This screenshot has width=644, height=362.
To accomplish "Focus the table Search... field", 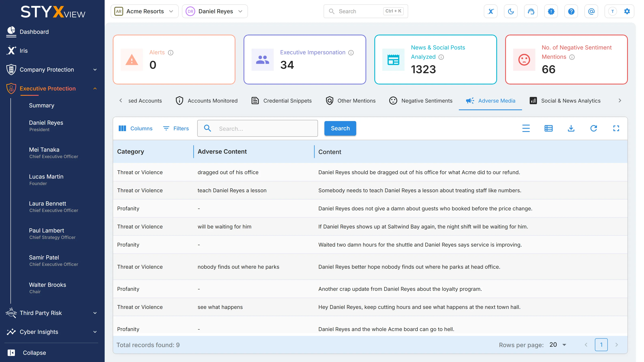I will click(x=258, y=129).
